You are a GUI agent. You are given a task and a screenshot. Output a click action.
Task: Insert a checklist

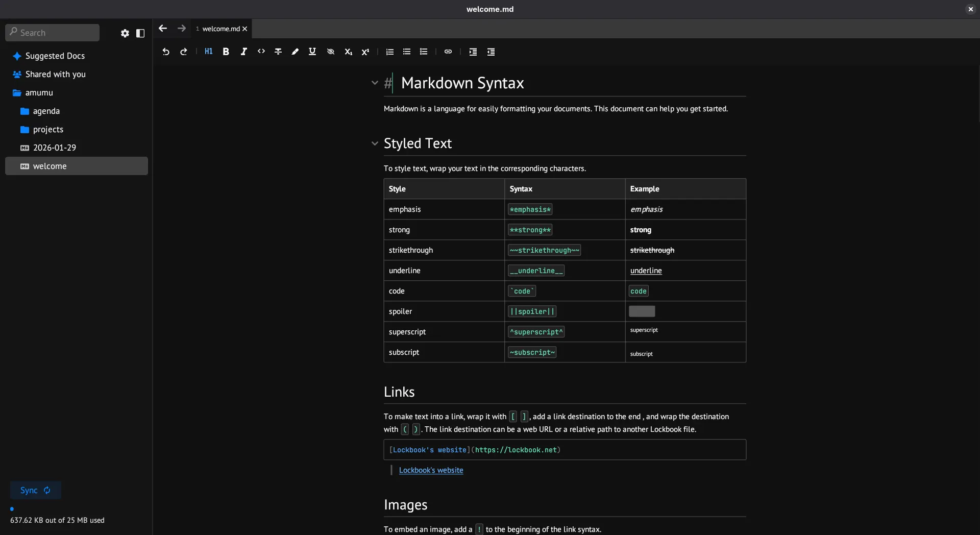pos(424,52)
